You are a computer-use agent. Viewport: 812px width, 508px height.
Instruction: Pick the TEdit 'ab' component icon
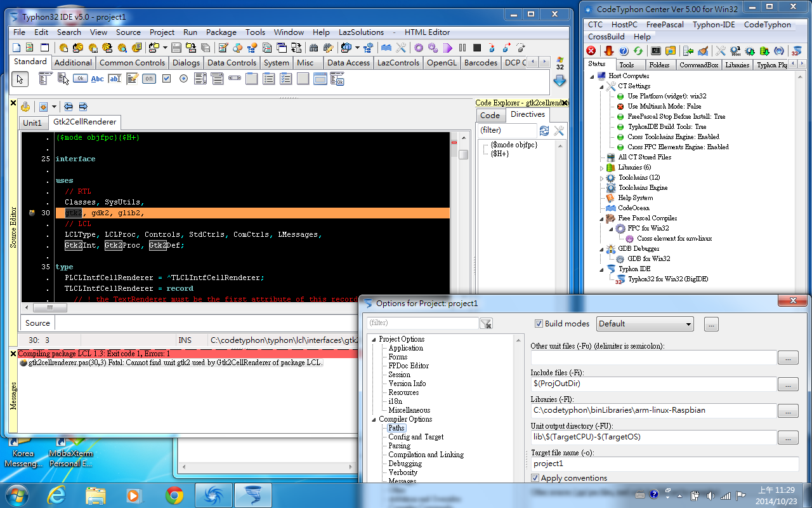[x=114, y=79]
